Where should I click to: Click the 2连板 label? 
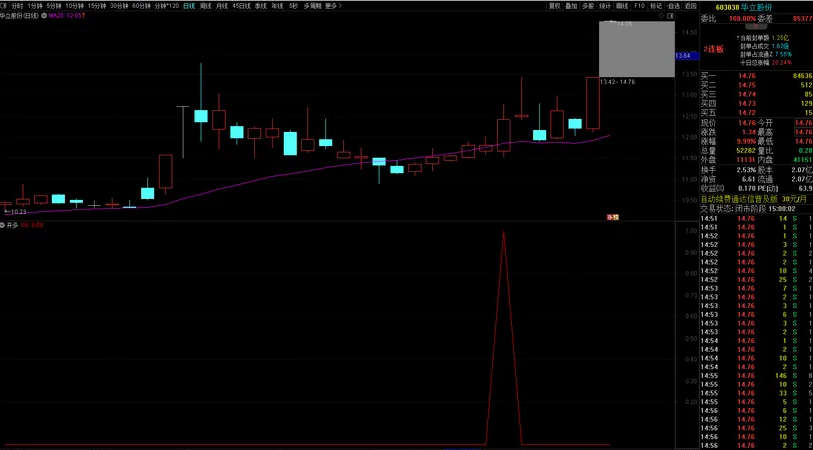point(713,49)
